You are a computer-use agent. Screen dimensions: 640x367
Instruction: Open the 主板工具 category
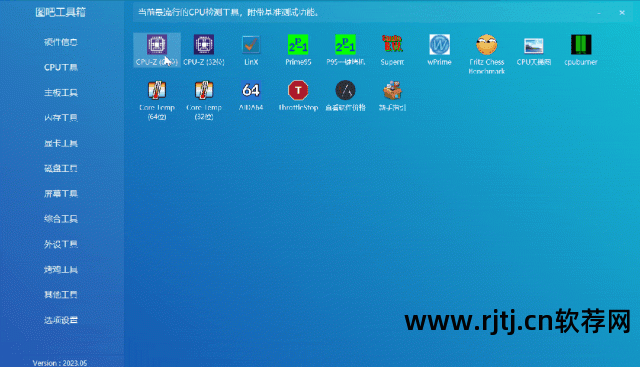(61, 93)
